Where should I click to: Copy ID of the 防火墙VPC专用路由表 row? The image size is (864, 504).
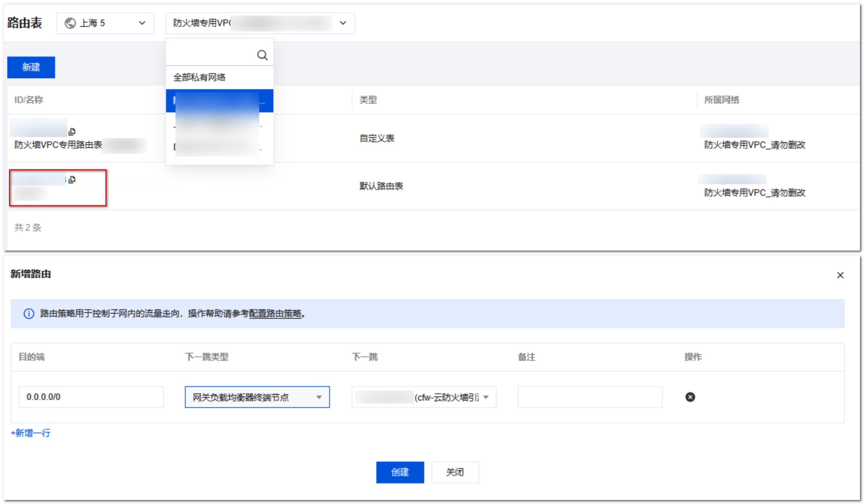pyautogui.click(x=72, y=131)
